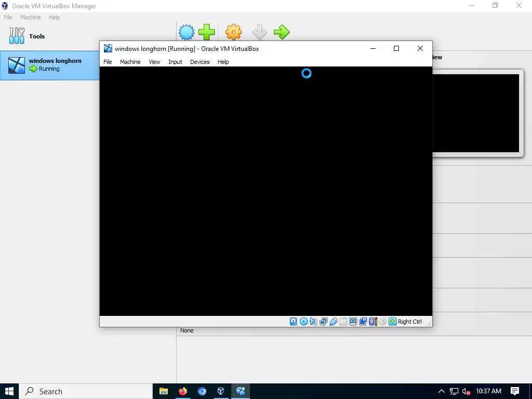Click the VM window title bar icon
The height and width of the screenshot is (399, 532).
108,48
